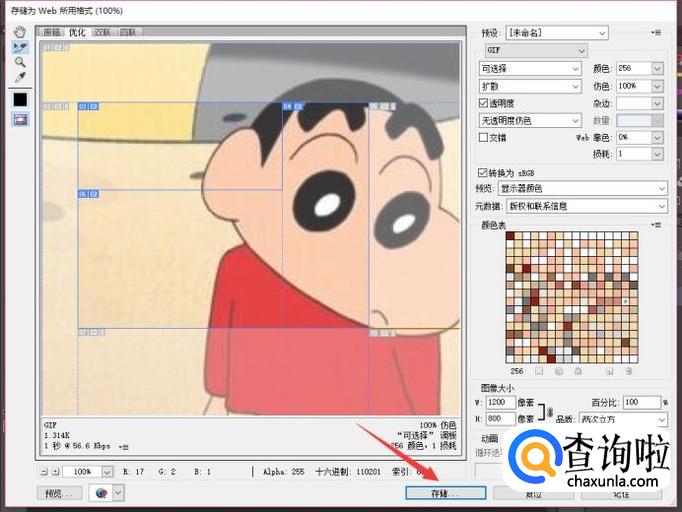Click the browser preview globe icon
The height and width of the screenshot is (512, 682).
(101, 493)
